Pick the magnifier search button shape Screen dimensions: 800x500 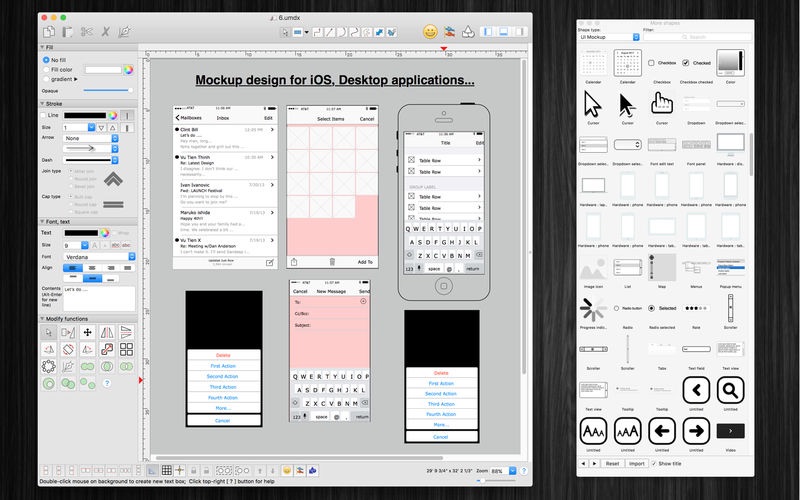point(729,389)
